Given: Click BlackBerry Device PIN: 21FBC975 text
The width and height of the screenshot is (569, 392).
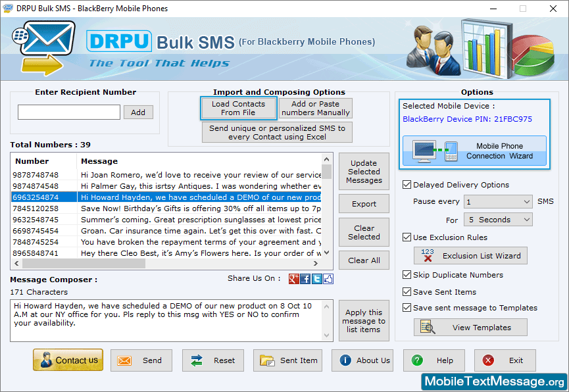Looking at the screenshot, I should [468, 119].
